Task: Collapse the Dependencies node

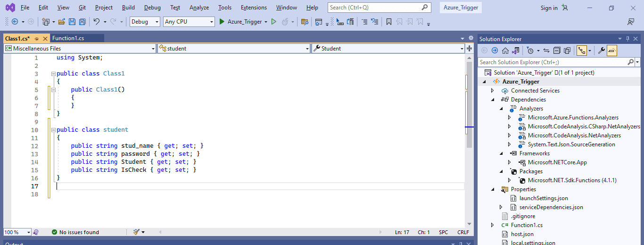Action: [493, 100]
